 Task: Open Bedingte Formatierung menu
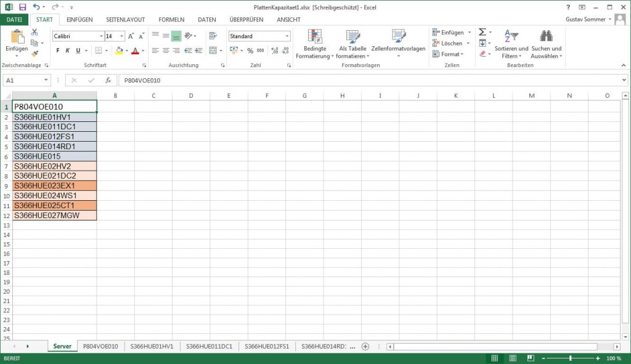[x=314, y=43]
